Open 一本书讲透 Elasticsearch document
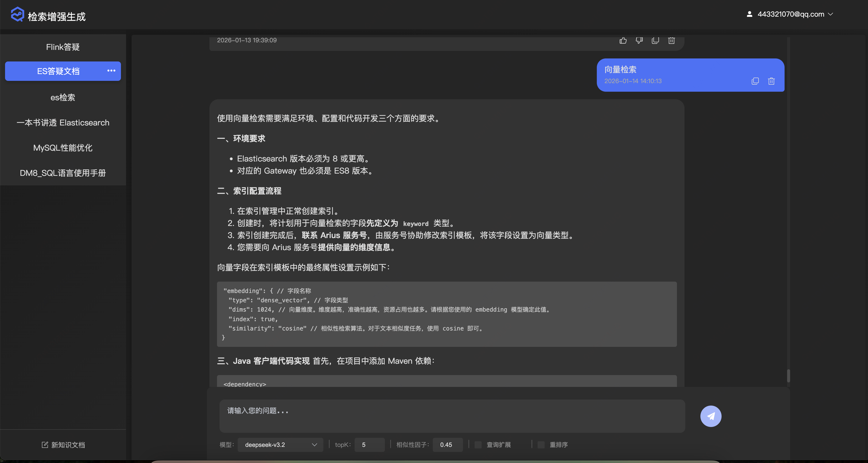The width and height of the screenshot is (868, 463). 63,123
